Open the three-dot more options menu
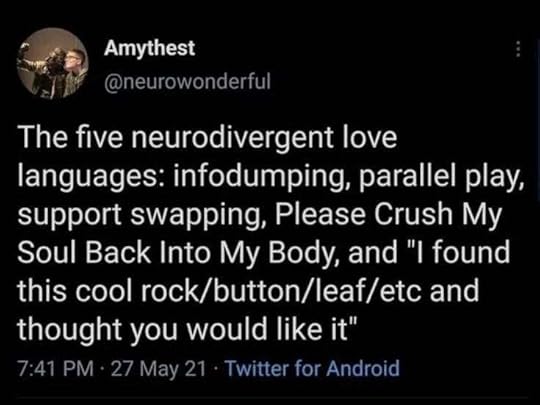This screenshot has height=405, width=540. pos(517,50)
